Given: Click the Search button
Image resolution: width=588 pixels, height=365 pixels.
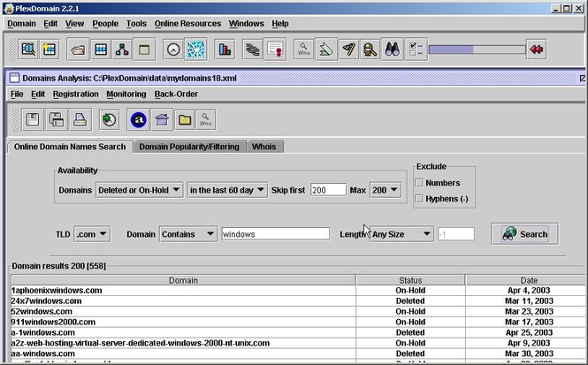Looking at the screenshot, I should click(524, 234).
